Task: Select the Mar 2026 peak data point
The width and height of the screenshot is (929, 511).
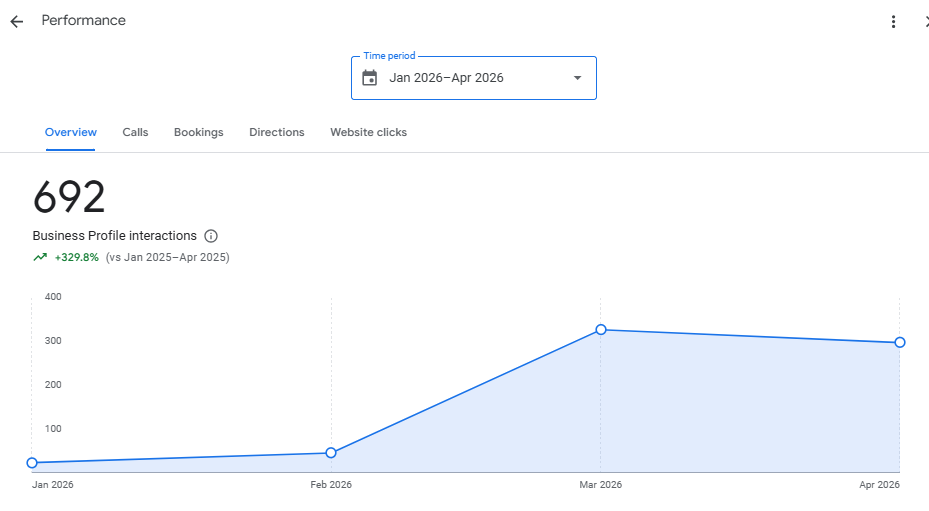Action: [x=601, y=330]
